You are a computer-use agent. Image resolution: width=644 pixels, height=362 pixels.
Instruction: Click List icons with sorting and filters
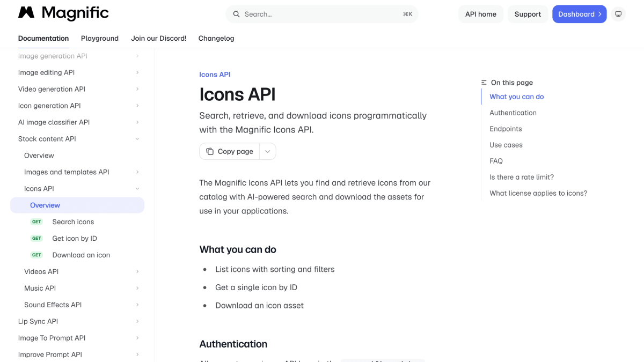click(275, 269)
